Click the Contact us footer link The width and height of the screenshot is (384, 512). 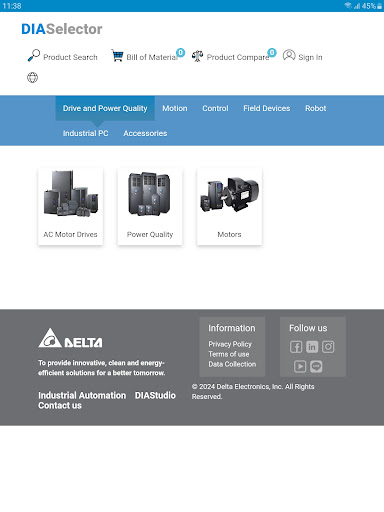point(60,405)
